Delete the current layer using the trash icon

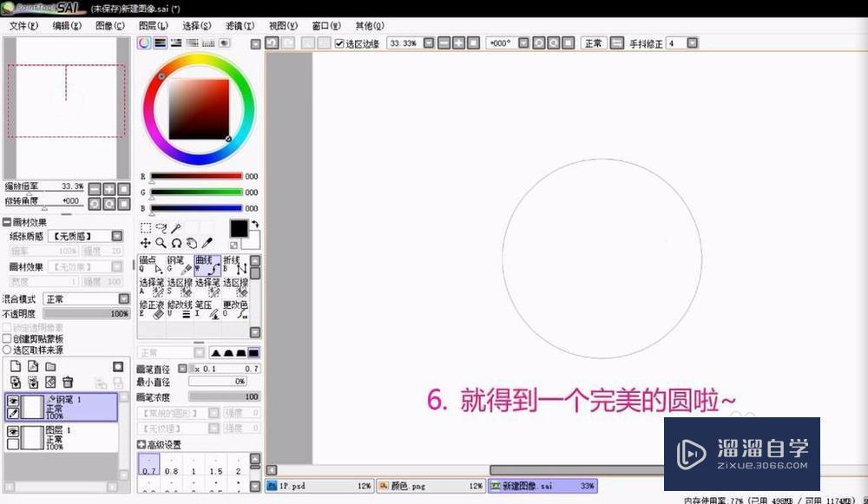[67, 382]
